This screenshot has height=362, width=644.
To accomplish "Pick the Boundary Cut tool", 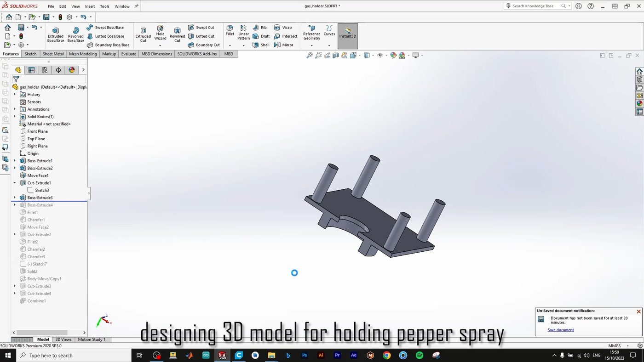I will point(204,45).
